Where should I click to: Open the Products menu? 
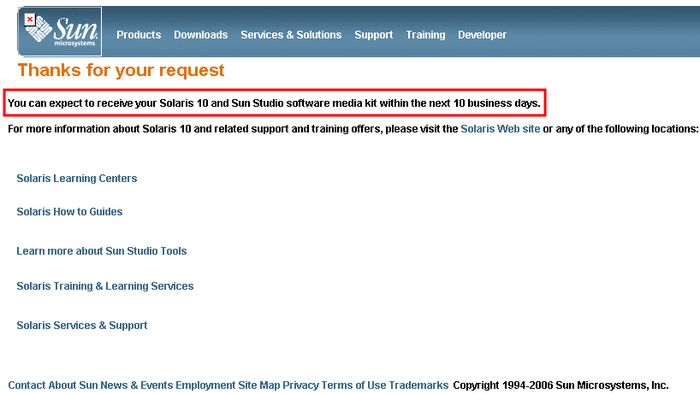[138, 35]
